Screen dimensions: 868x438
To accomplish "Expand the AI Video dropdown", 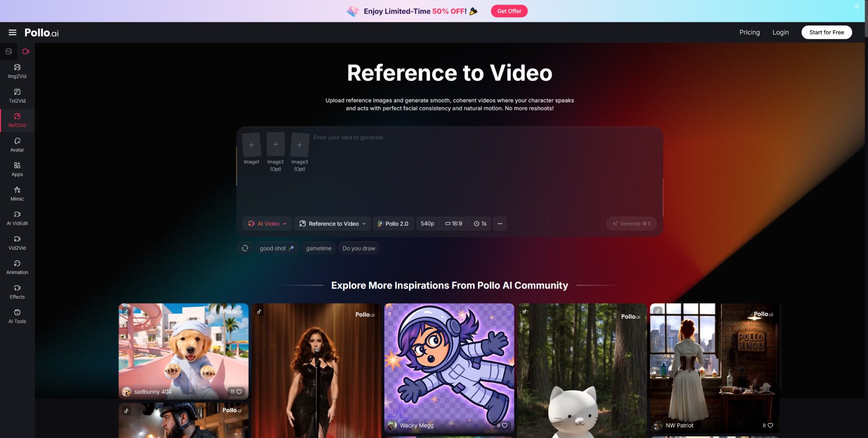I will tap(267, 224).
